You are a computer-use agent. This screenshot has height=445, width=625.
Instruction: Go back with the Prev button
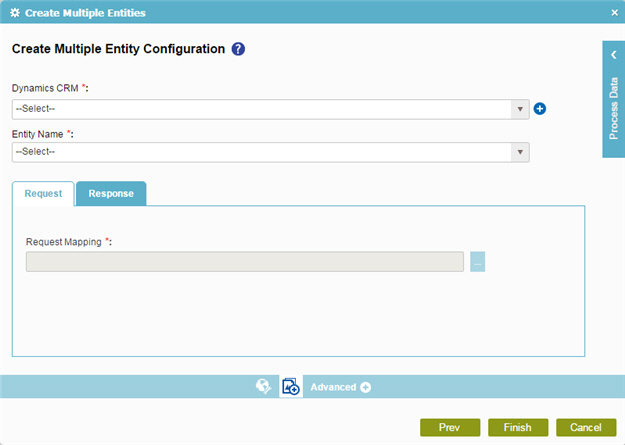450,427
